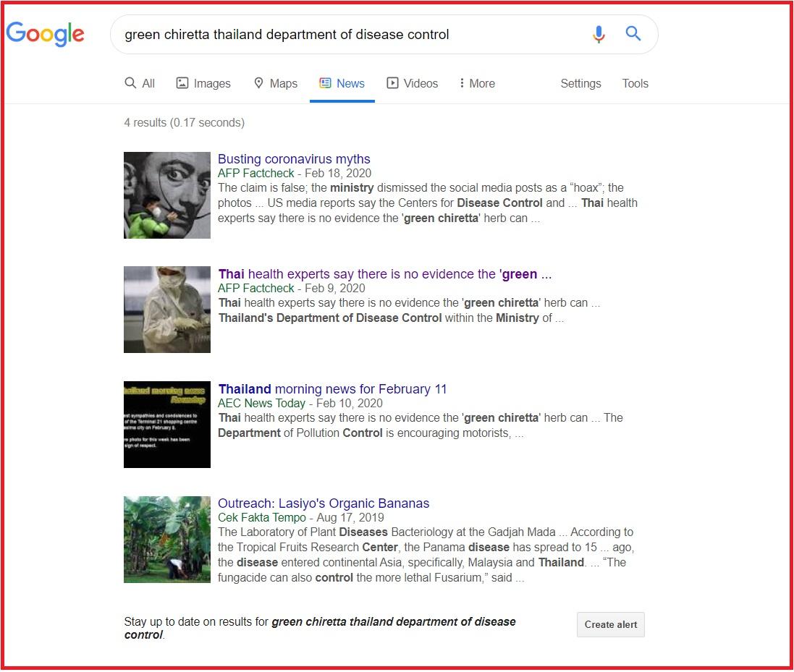
Task: Click the snippet mentioning 'Department of Pollution Control'
Action: click(421, 425)
